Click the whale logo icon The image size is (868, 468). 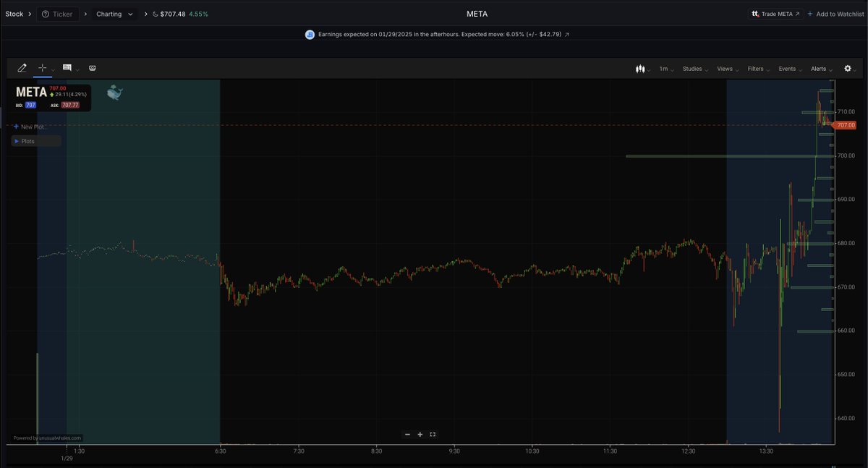coord(115,93)
